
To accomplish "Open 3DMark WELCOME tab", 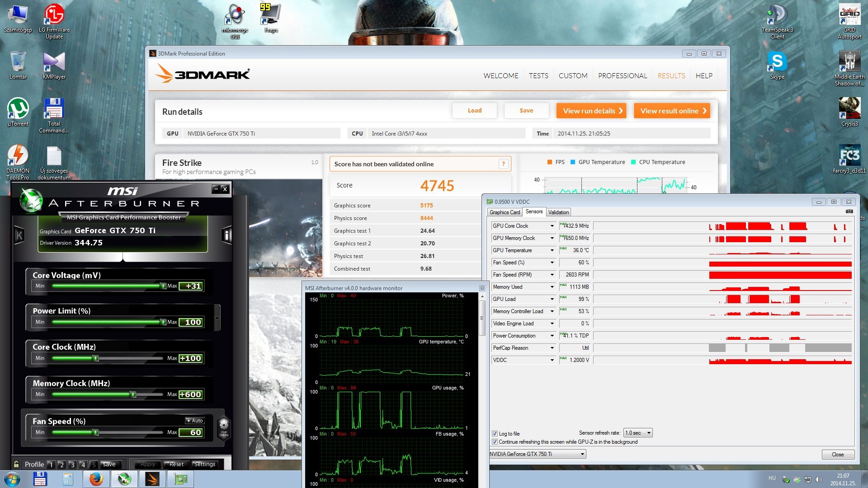I will point(500,76).
